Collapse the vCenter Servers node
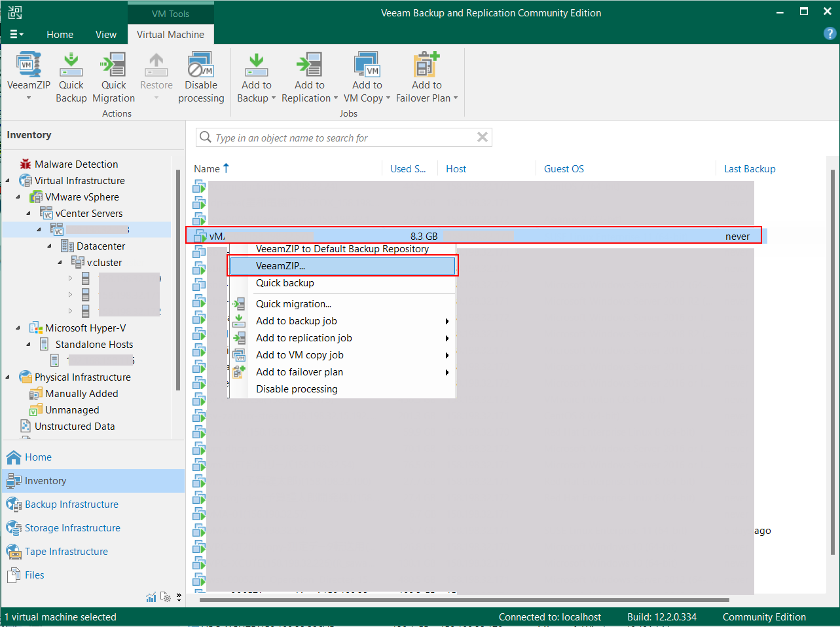The height and width of the screenshot is (627, 840). (29, 214)
